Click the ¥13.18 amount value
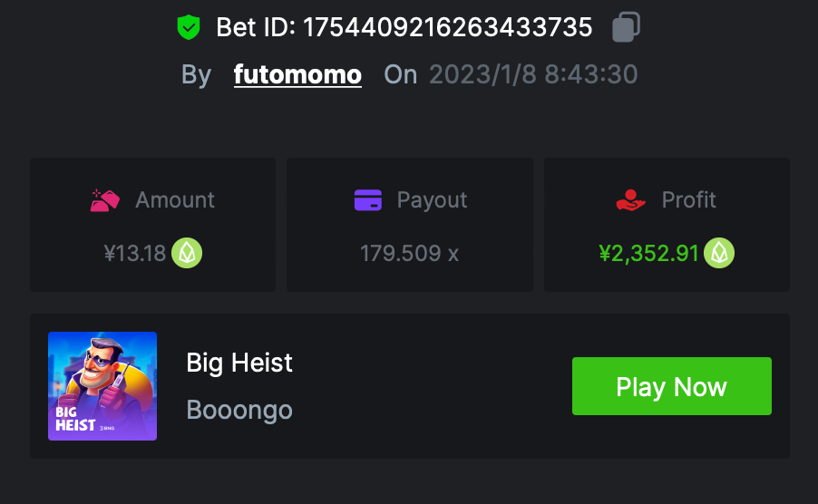The height and width of the screenshot is (504, 818). [135, 253]
